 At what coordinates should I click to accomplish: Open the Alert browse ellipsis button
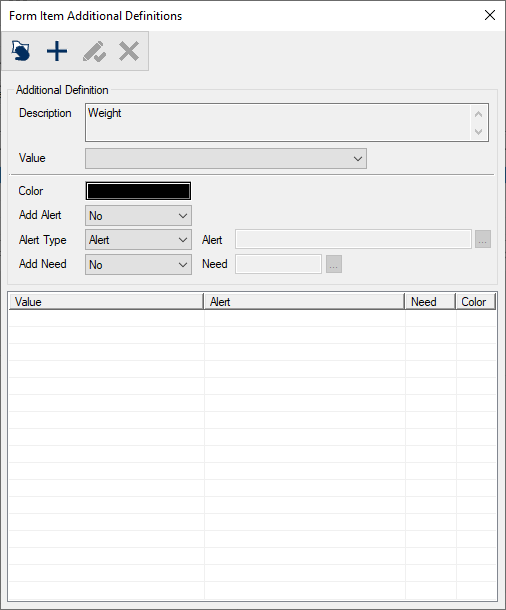coord(482,239)
